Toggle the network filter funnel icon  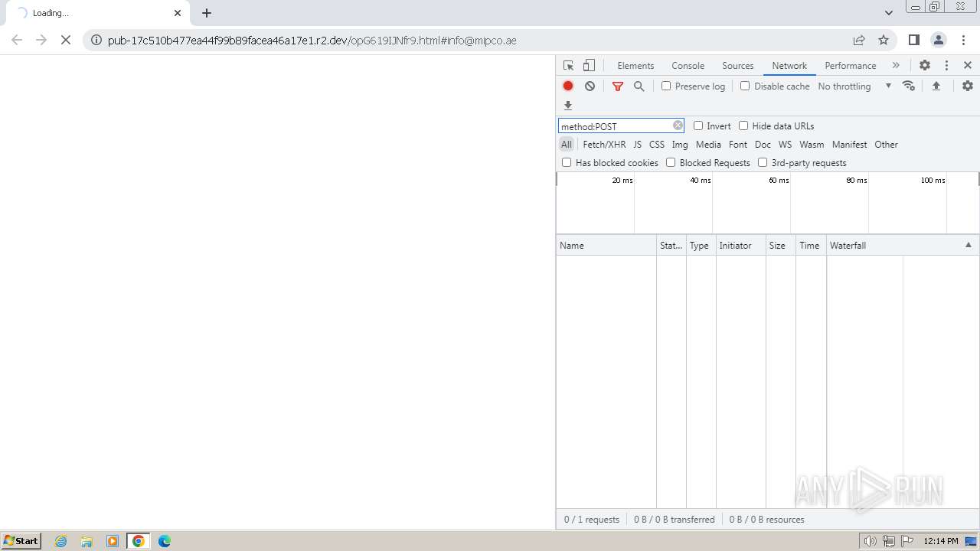(x=618, y=86)
